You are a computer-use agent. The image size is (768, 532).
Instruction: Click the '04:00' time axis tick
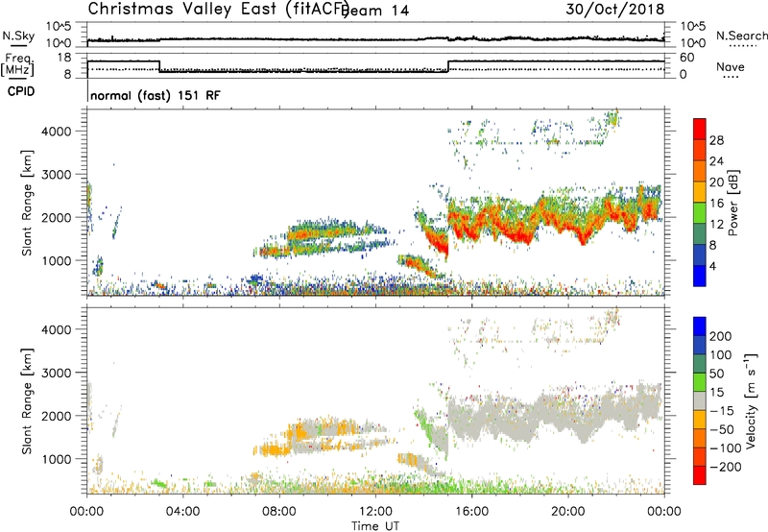pos(182,512)
